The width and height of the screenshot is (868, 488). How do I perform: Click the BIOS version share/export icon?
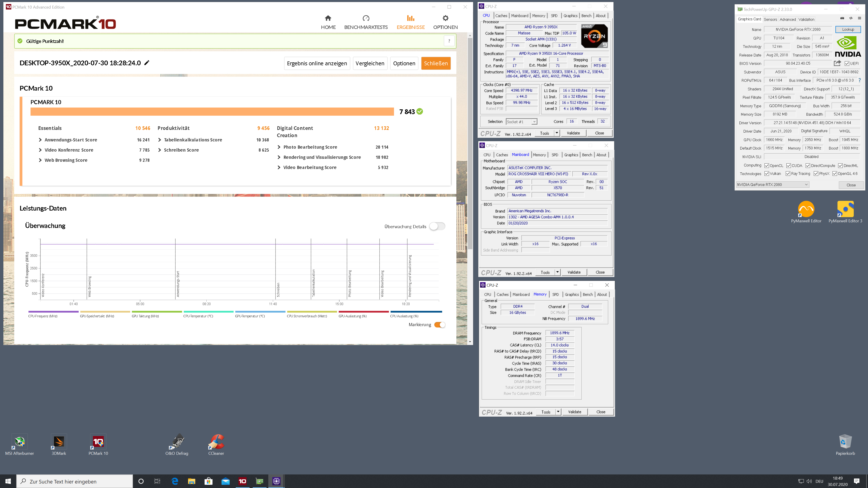point(837,63)
